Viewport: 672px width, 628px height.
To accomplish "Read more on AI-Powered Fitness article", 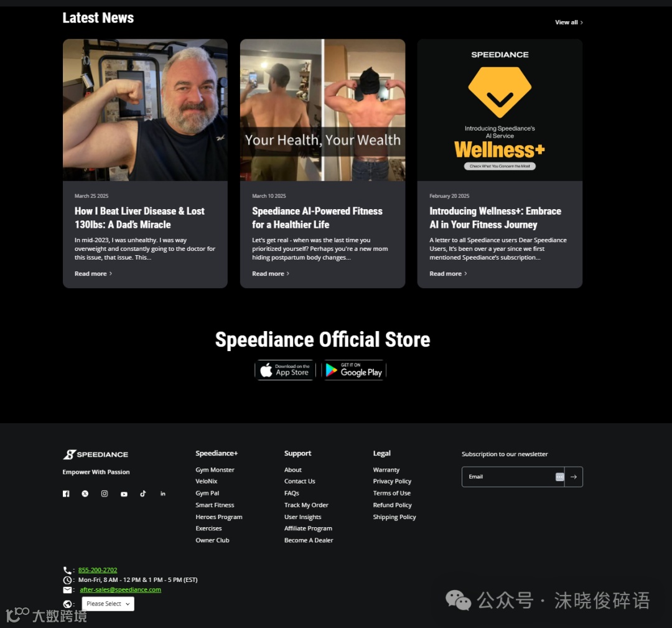I will click(x=271, y=273).
